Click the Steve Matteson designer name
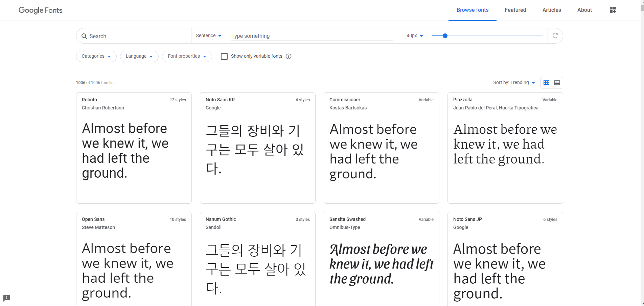Image resolution: width=644 pixels, height=306 pixels. (x=98, y=227)
